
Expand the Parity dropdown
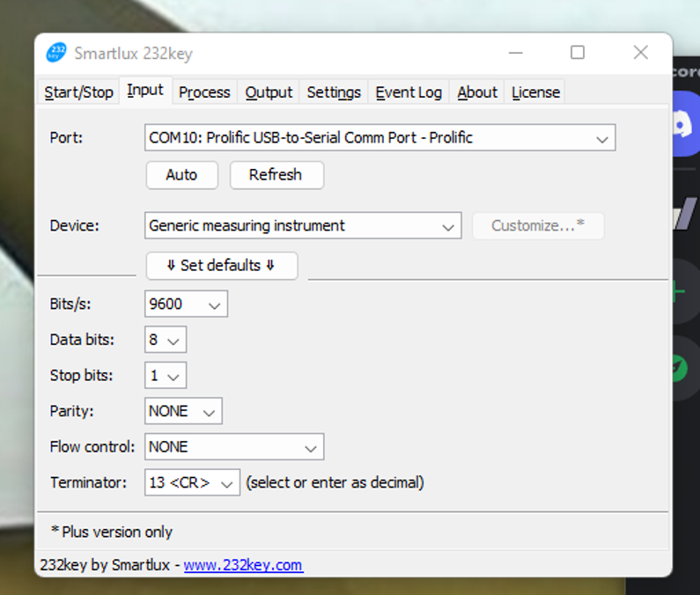[x=183, y=411]
